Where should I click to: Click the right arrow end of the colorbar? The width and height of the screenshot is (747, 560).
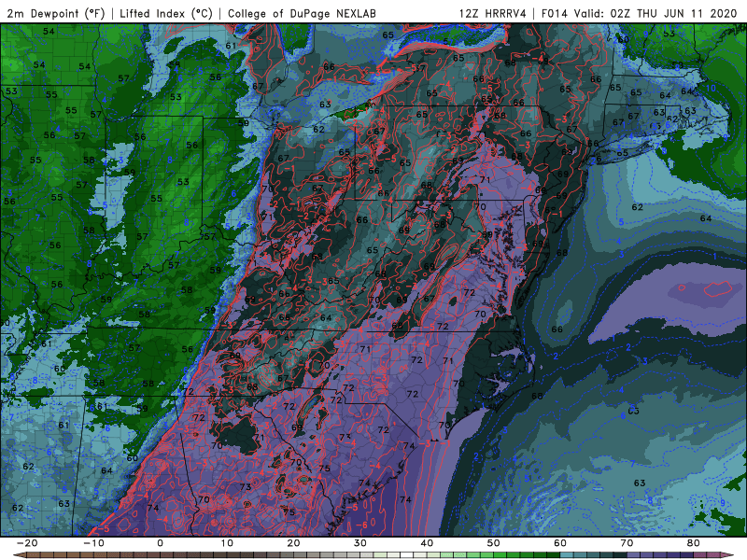pyautogui.click(x=728, y=555)
